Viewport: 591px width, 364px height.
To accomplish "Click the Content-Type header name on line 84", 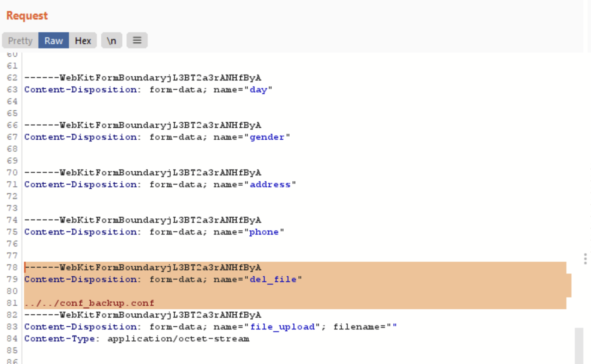I will (x=60, y=339).
